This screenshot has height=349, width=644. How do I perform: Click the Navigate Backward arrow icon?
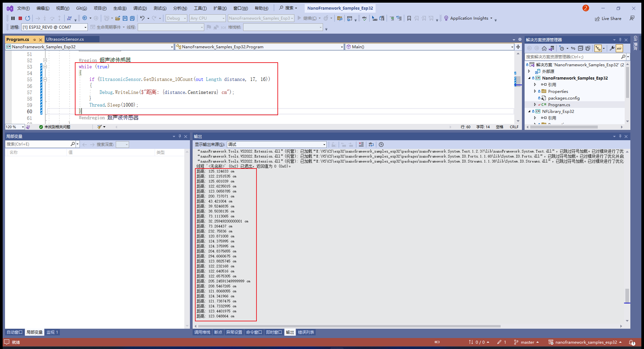(x=84, y=18)
